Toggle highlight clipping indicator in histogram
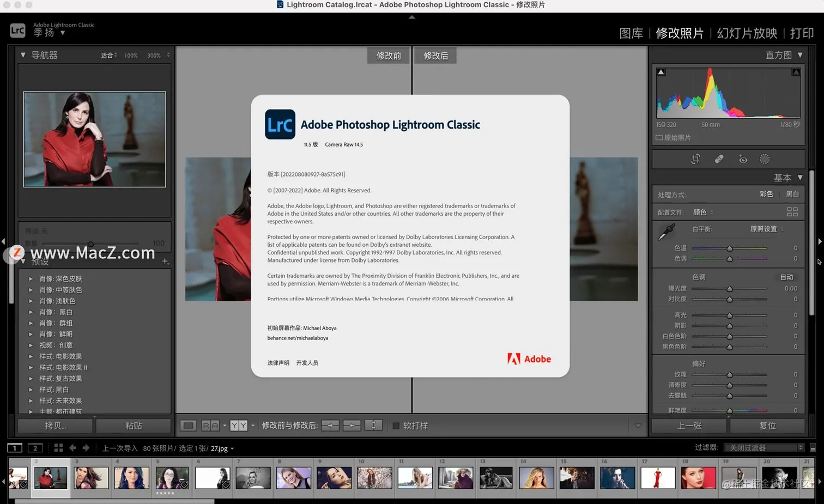 coord(796,72)
